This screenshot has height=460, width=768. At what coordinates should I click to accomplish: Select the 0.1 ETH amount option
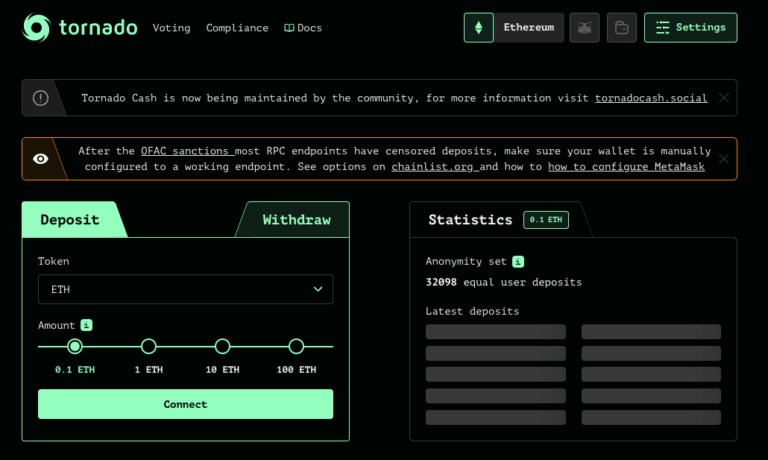tap(75, 346)
